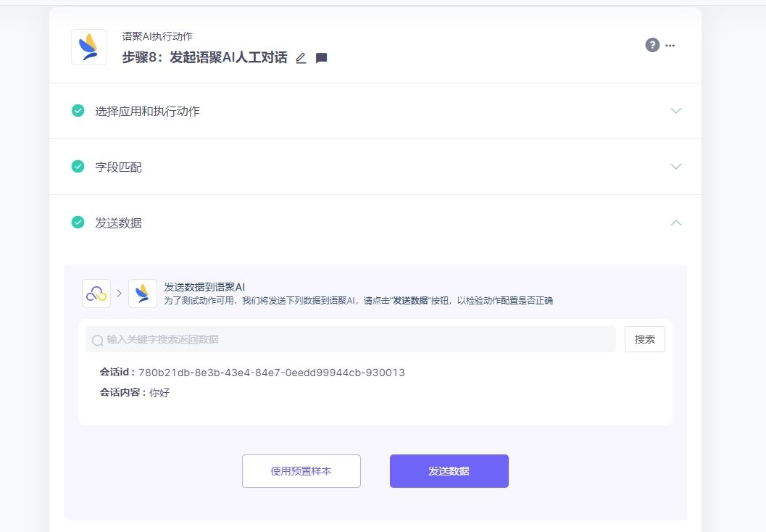The height and width of the screenshot is (532, 766).
Task: Select the 发送数据 section title
Action: [119, 223]
